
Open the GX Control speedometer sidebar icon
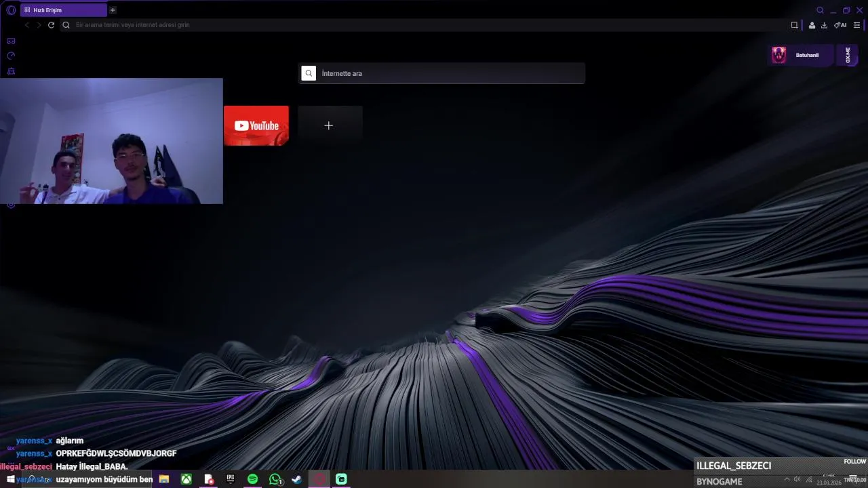(11, 56)
